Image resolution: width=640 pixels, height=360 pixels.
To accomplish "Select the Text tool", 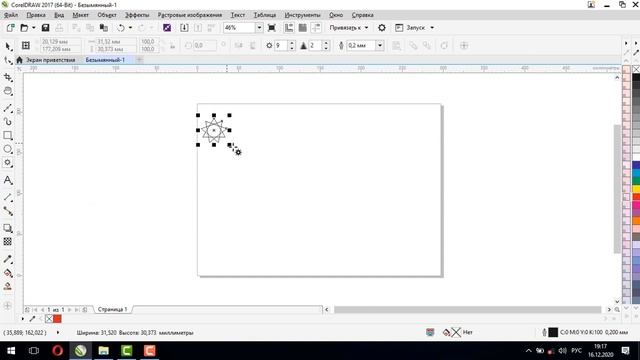I will click(x=8, y=180).
